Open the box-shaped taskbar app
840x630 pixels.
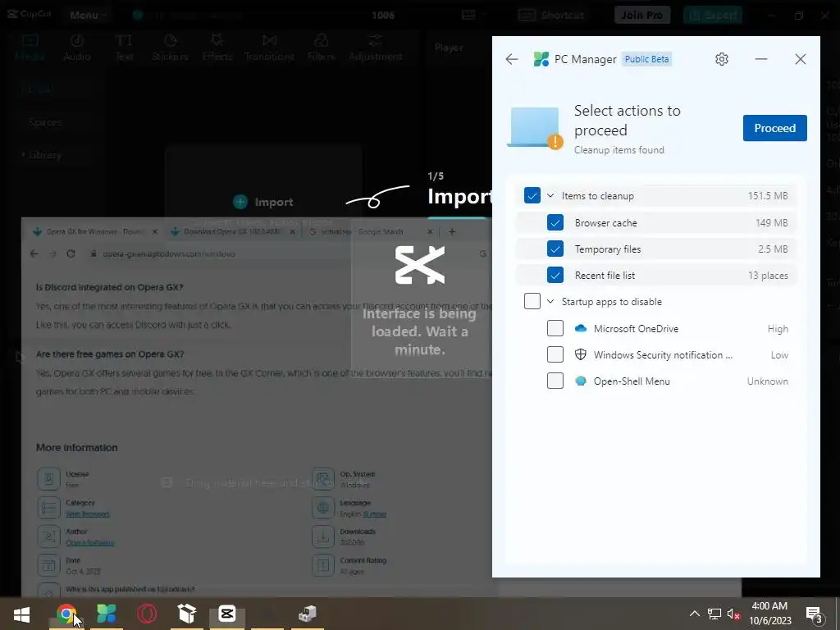[x=186, y=614]
